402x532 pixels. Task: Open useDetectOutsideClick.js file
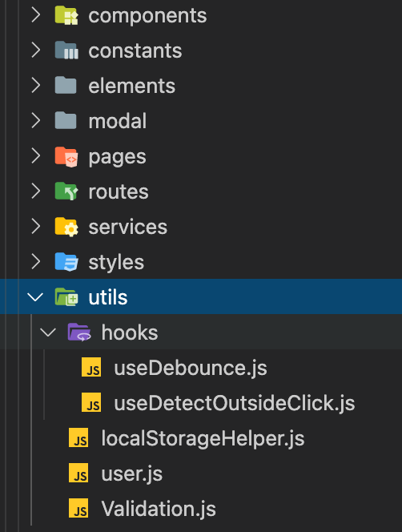coord(235,403)
